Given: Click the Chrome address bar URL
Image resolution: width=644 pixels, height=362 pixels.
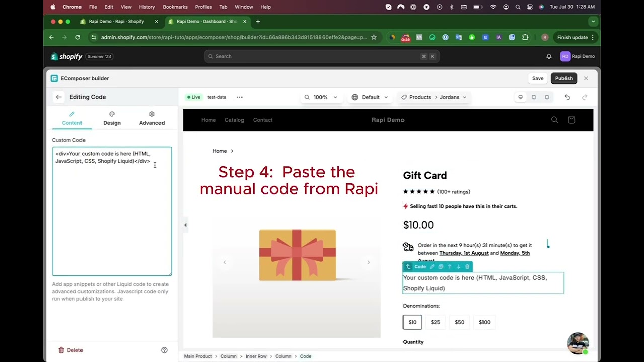Looking at the screenshot, I should pyautogui.click(x=234, y=37).
